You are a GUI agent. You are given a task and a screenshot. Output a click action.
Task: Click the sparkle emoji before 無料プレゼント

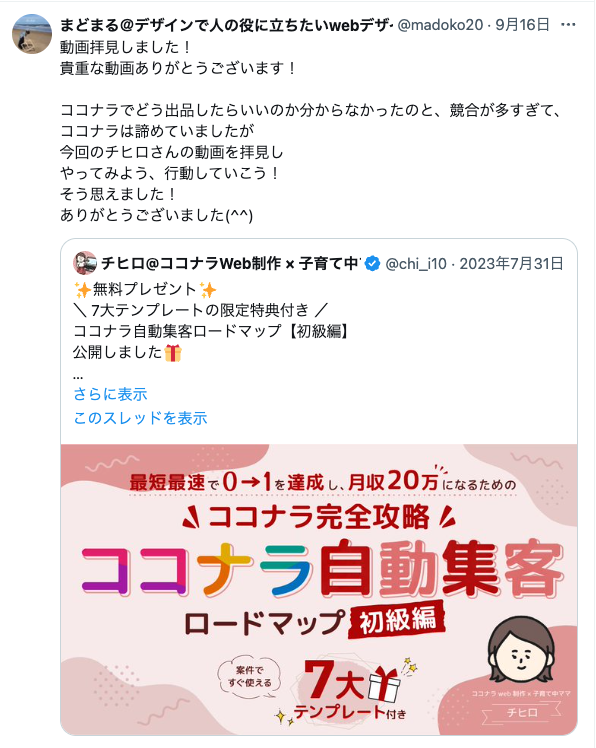[82, 290]
